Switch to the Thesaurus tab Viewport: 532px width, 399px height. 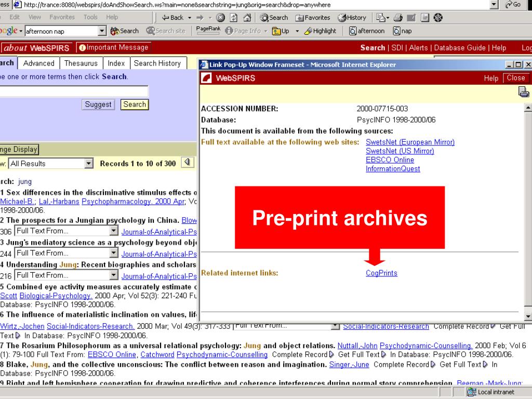click(81, 63)
